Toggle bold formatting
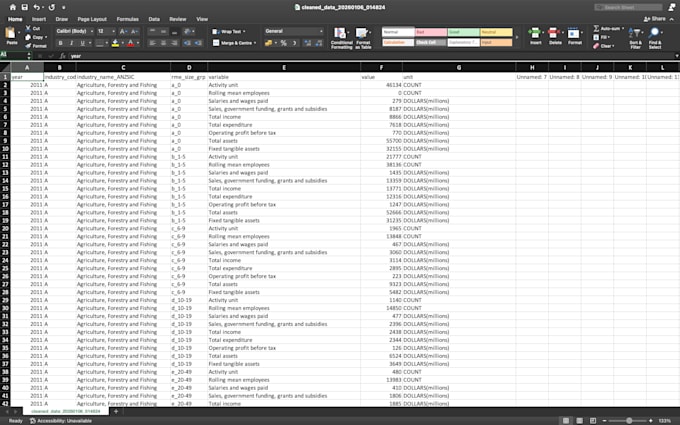680x425 pixels. point(60,43)
